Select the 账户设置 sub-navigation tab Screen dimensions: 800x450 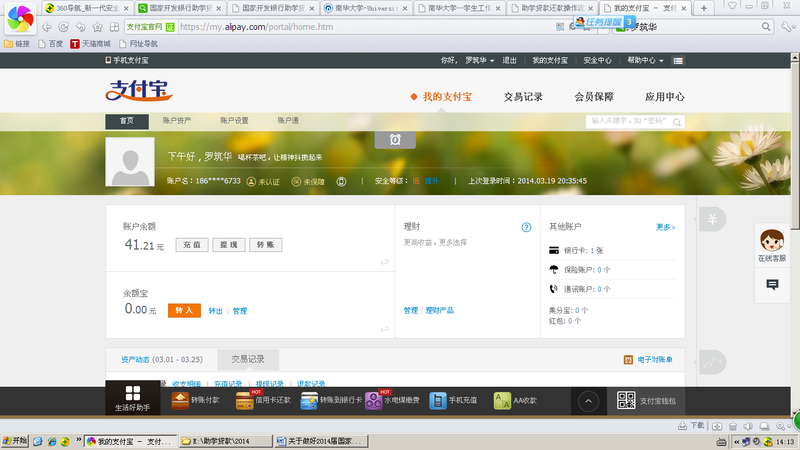(234, 121)
